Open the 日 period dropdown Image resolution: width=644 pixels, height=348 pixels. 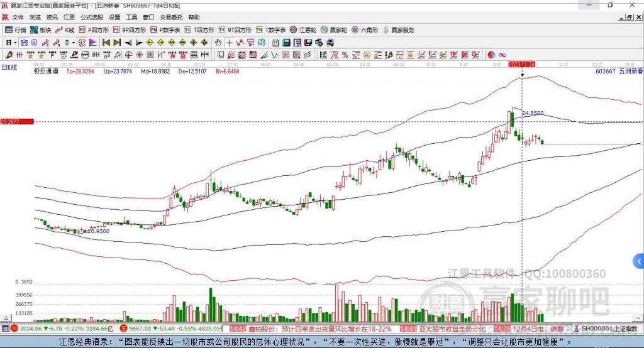click(x=11, y=43)
